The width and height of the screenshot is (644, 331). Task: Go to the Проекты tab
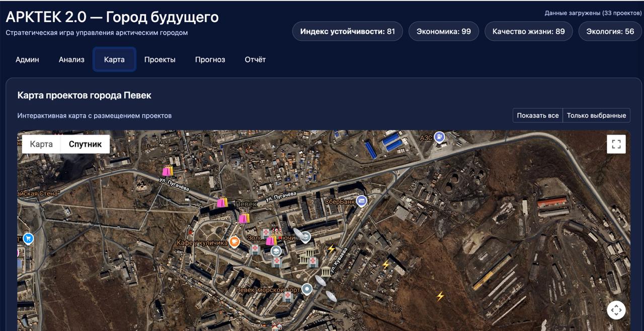[x=159, y=59]
